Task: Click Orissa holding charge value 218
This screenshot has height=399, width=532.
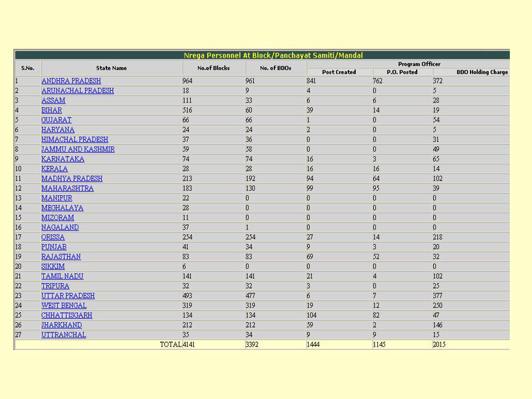Action: tap(438, 238)
